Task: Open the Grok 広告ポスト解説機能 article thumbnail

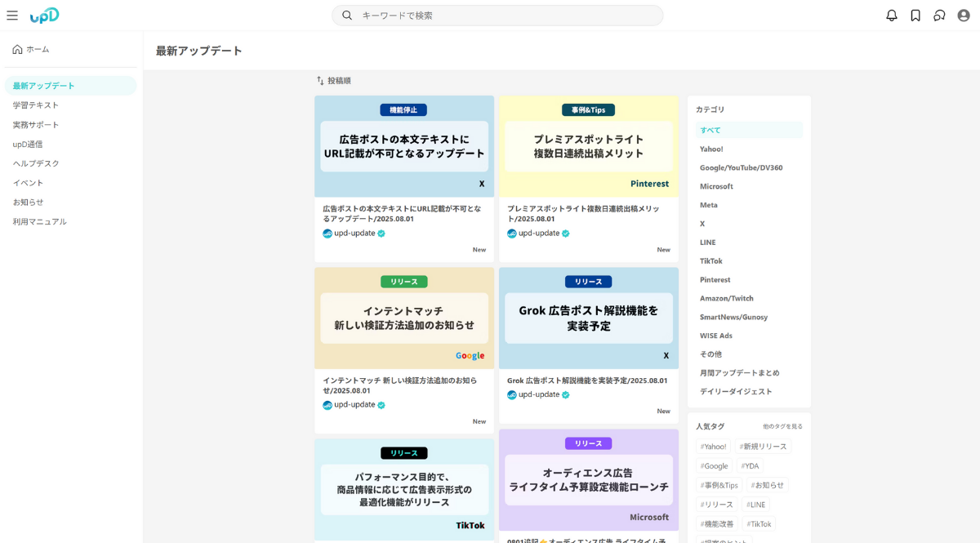Action: (588, 318)
